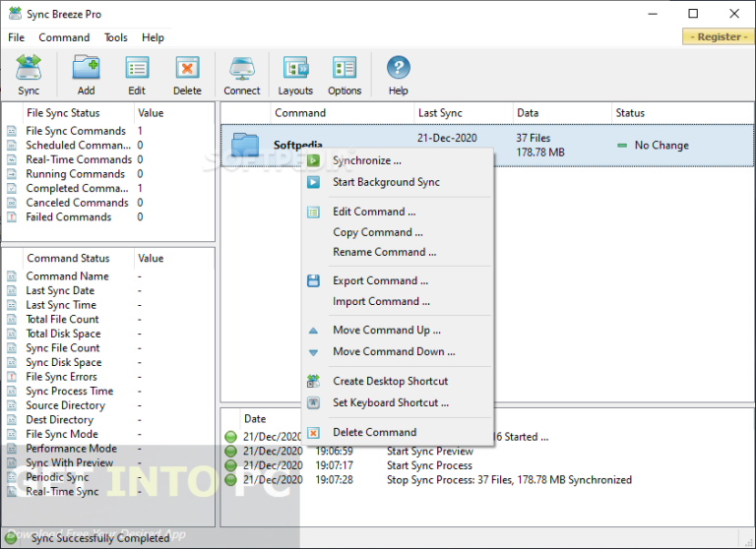Click the Help question mark icon
The height and width of the screenshot is (549, 756).
pyautogui.click(x=398, y=75)
